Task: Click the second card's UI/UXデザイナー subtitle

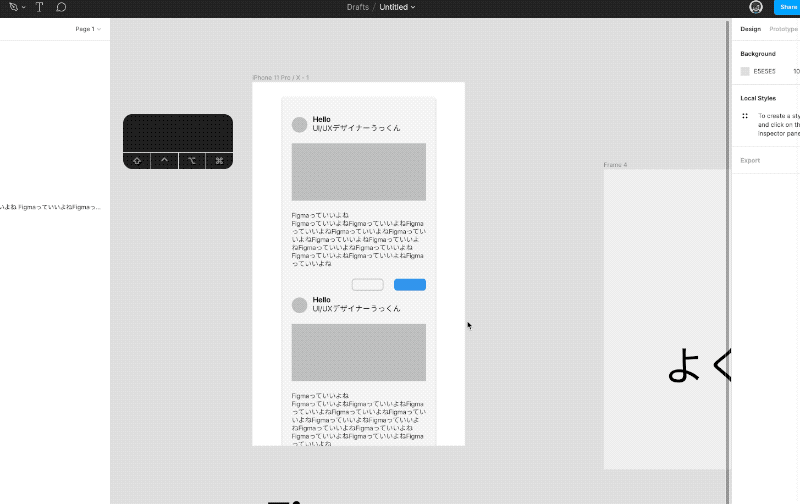Action: 356,309
